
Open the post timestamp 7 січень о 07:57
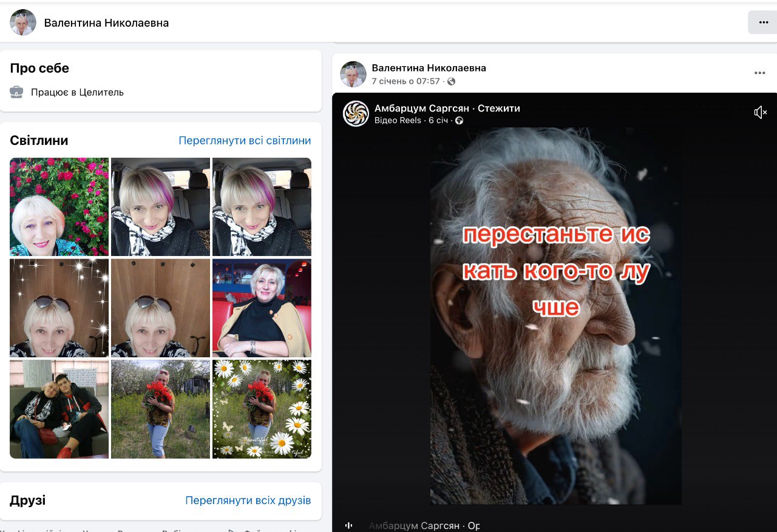pyautogui.click(x=405, y=81)
